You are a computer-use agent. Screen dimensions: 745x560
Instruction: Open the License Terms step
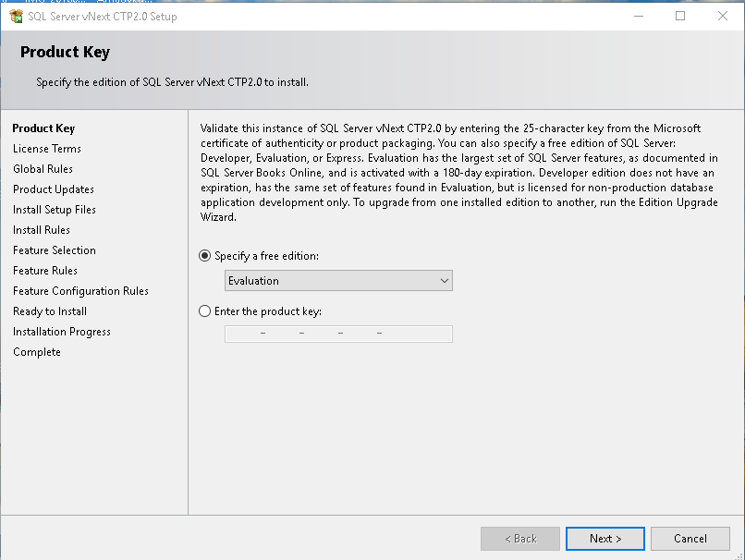pos(47,149)
